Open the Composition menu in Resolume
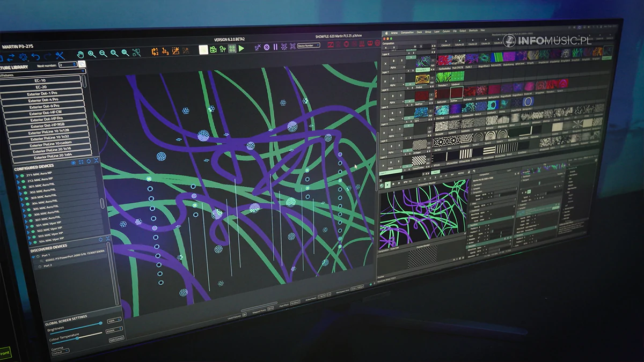The height and width of the screenshot is (362, 644). (x=407, y=33)
